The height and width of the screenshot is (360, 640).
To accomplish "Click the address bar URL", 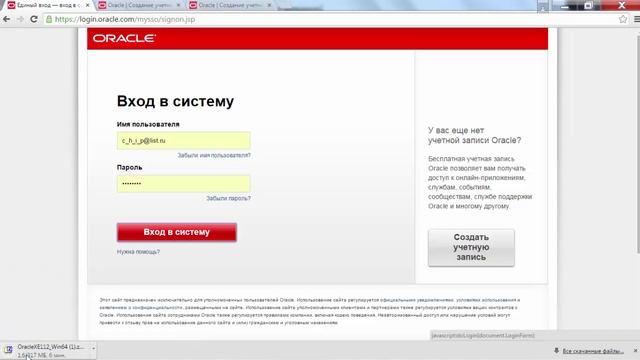I will click(125, 19).
